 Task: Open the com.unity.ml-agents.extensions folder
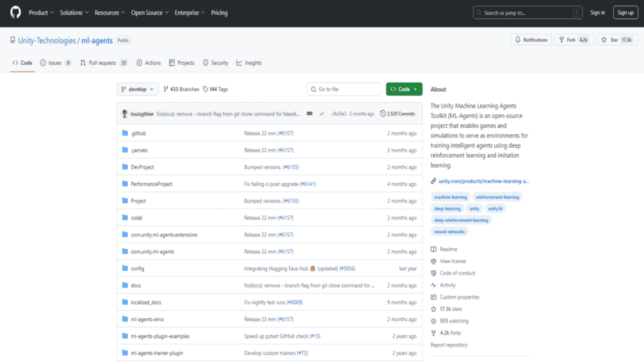pyautogui.click(x=164, y=235)
